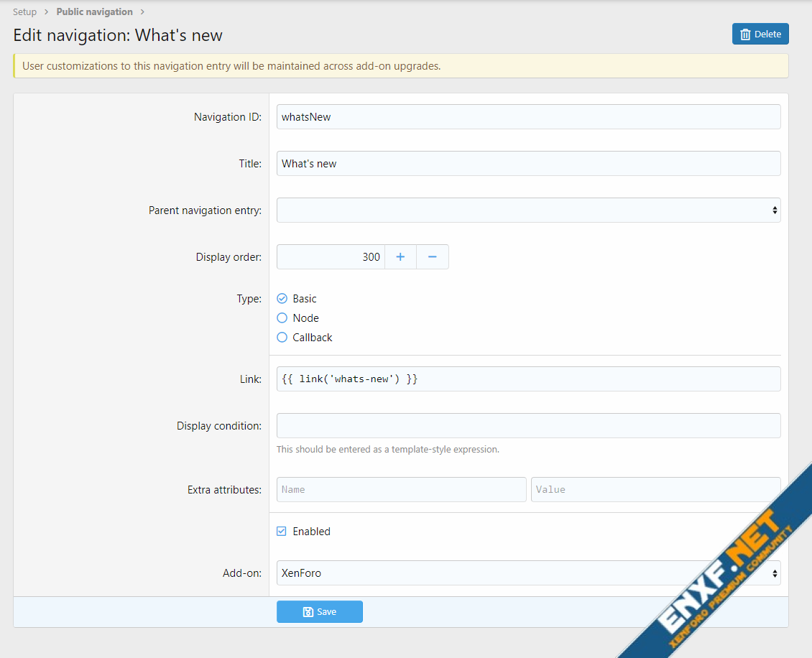The image size is (812, 658).
Task: Click in the Title text field
Action: click(x=528, y=164)
